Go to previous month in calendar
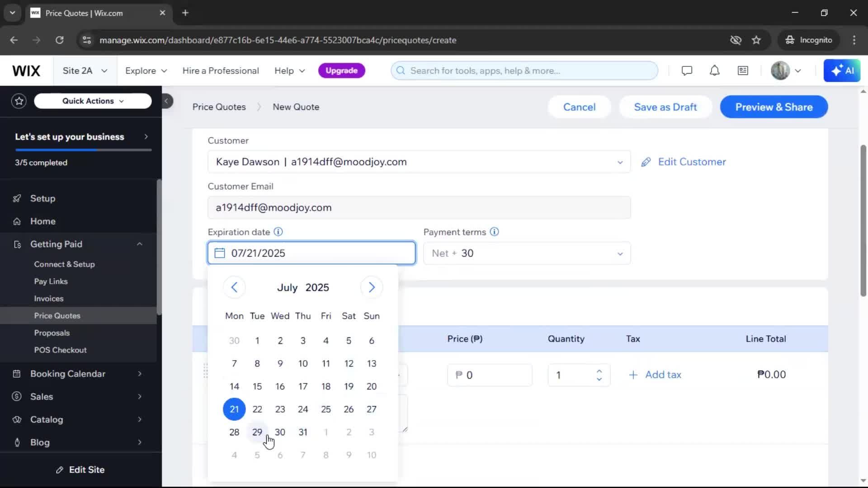The height and width of the screenshot is (488, 868). 234,287
